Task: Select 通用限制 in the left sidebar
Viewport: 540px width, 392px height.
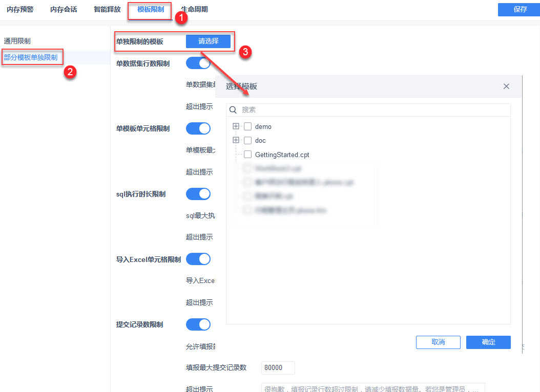Action: point(17,41)
